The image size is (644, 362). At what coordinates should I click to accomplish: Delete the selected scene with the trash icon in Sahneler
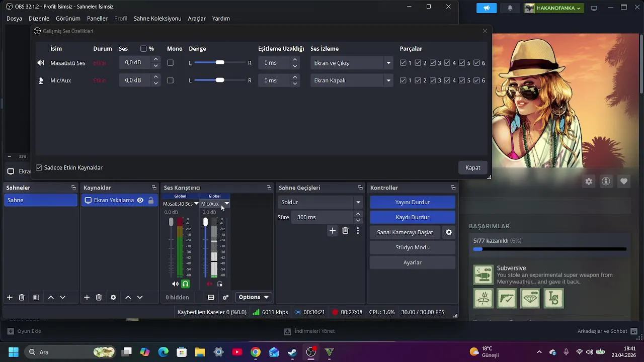(x=22, y=297)
